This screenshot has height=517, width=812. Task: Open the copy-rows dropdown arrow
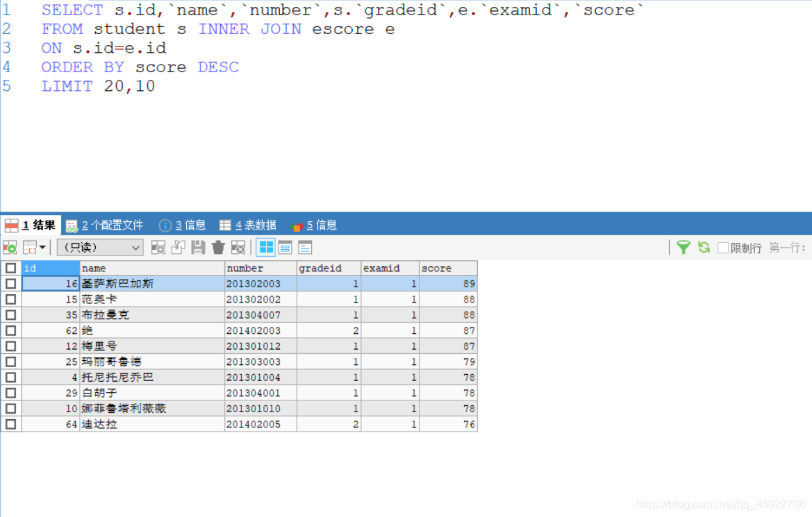coord(42,248)
